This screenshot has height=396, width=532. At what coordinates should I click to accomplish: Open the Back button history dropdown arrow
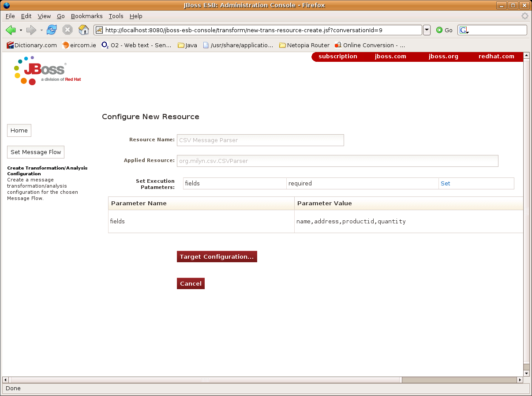(x=21, y=30)
